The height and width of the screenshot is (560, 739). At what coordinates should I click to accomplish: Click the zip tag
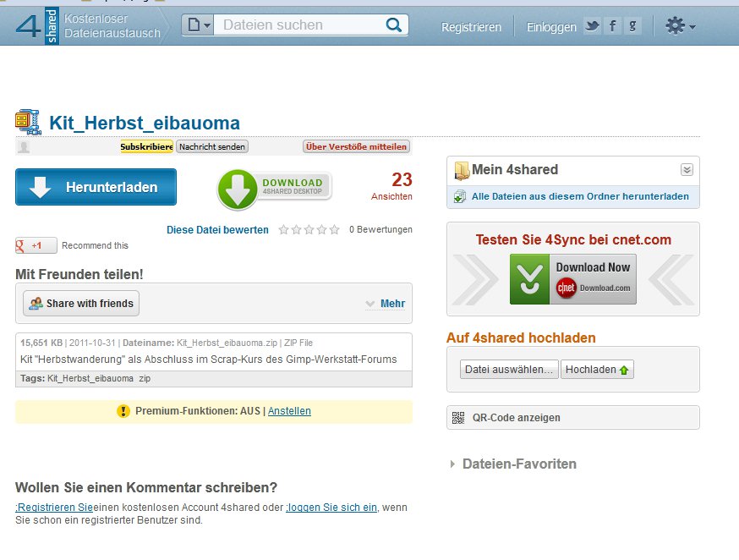point(145,378)
